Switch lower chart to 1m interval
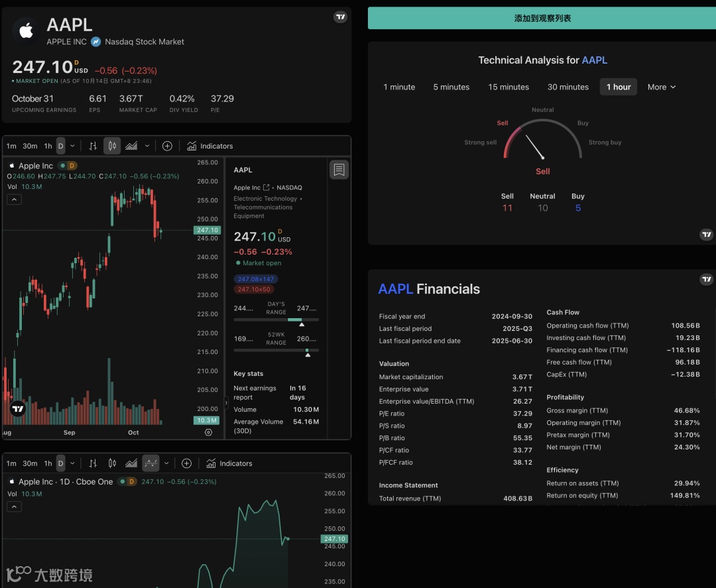The image size is (716, 588). click(x=11, y=463)
